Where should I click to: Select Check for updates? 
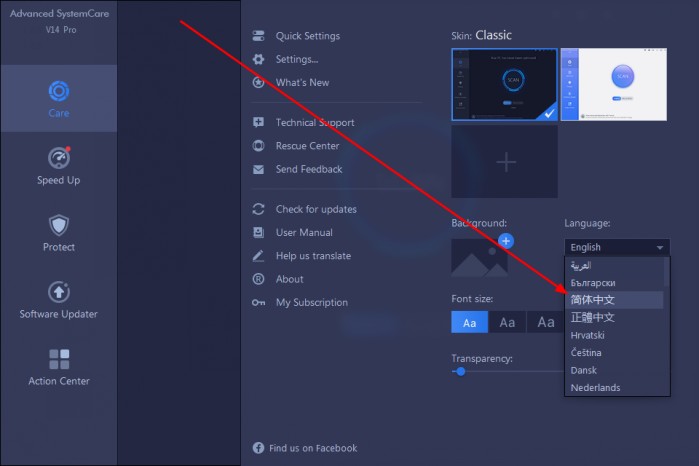(316, 209)
